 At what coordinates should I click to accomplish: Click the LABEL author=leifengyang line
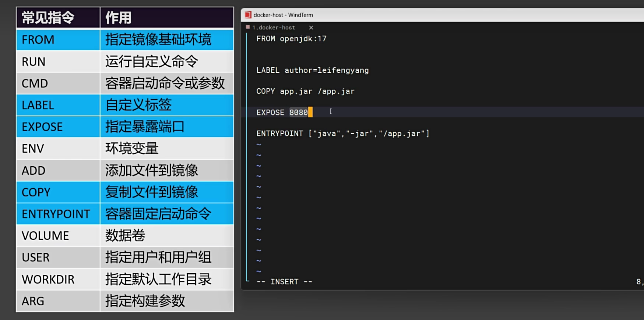tap(312, 70)
